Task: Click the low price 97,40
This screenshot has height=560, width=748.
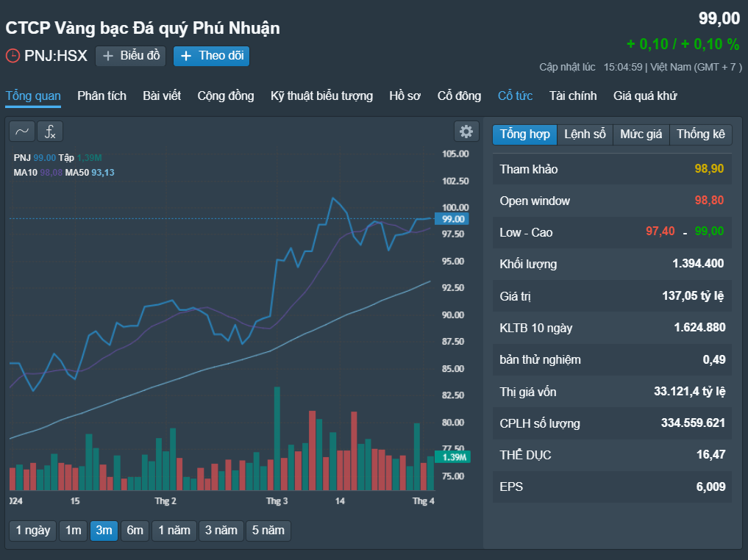Action: pyautogui.click(x=660, y=231)
